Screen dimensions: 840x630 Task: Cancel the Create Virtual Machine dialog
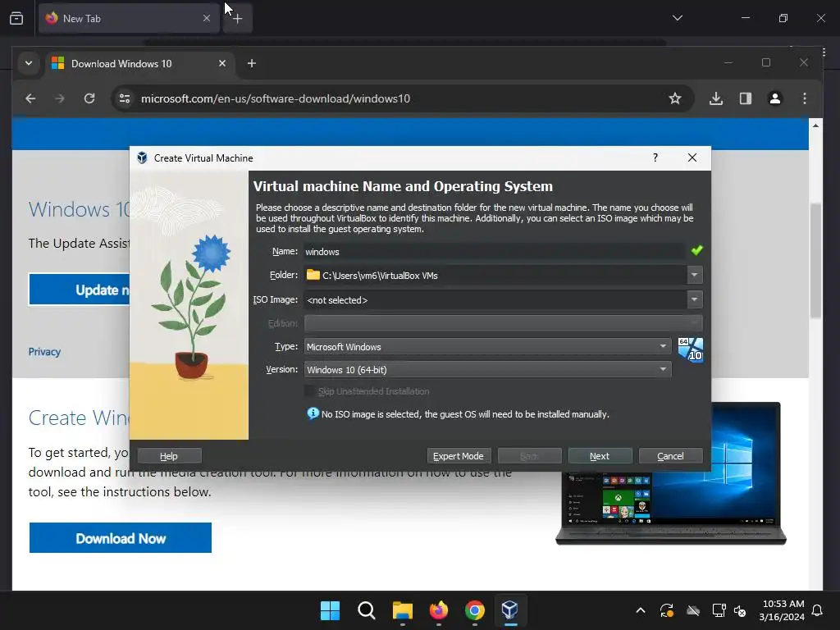tap(671, 456)
